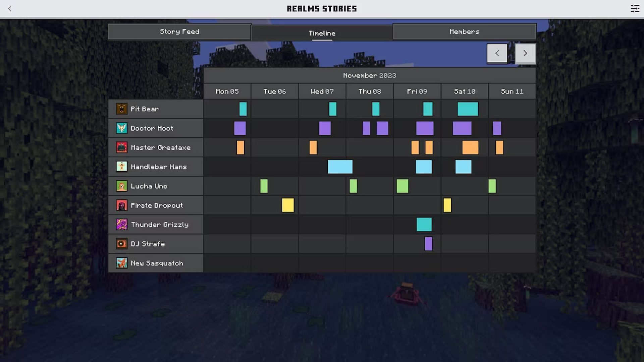Click the Doctor Hoot player icon

pos(121,128)
